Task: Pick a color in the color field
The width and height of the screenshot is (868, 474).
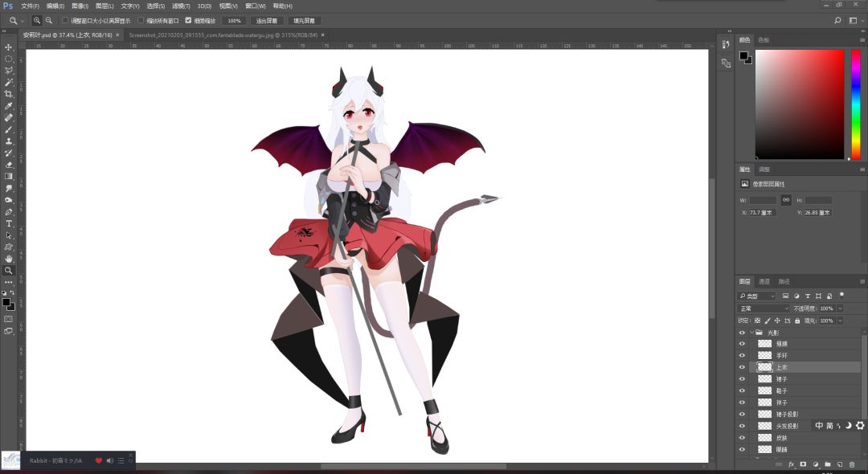Action: pos(800,104)
